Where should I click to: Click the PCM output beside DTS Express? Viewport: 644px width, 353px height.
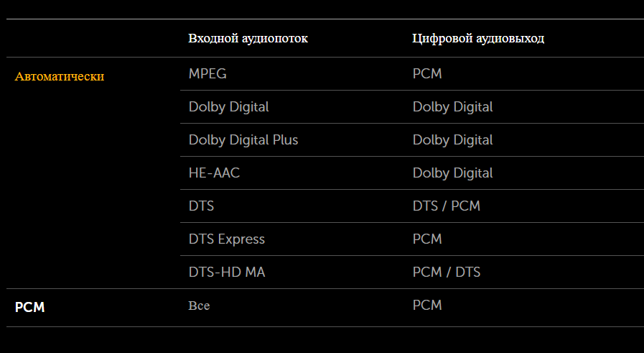pyautogui.click(x=427, y=239)
